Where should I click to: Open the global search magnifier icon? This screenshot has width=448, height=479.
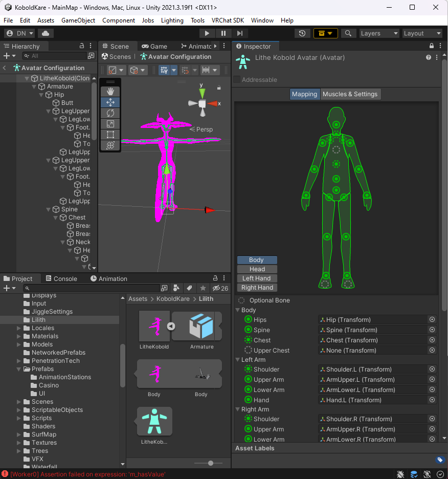pos(348,33)
